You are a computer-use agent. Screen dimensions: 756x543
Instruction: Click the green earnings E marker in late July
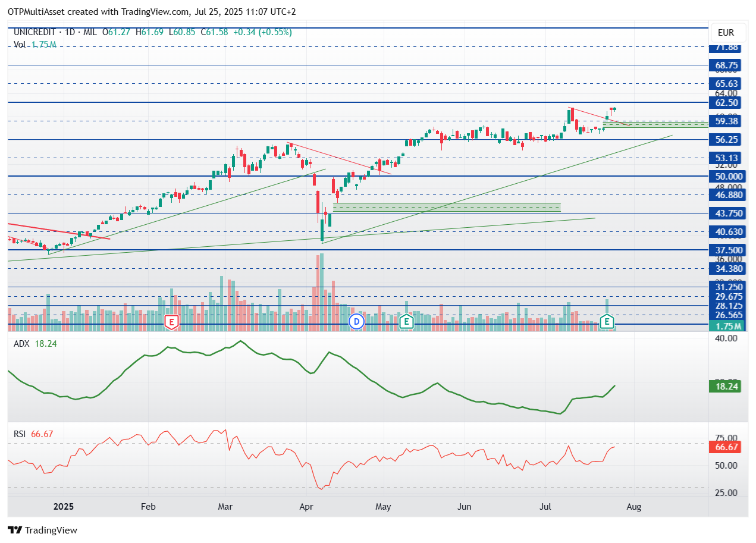point(607,322)
